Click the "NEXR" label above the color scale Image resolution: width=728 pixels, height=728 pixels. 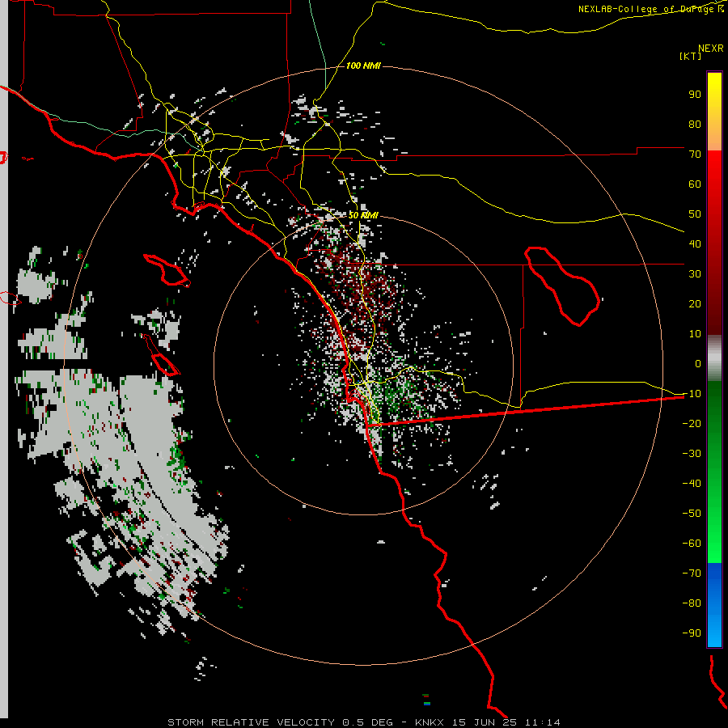(x=711, y=49)
